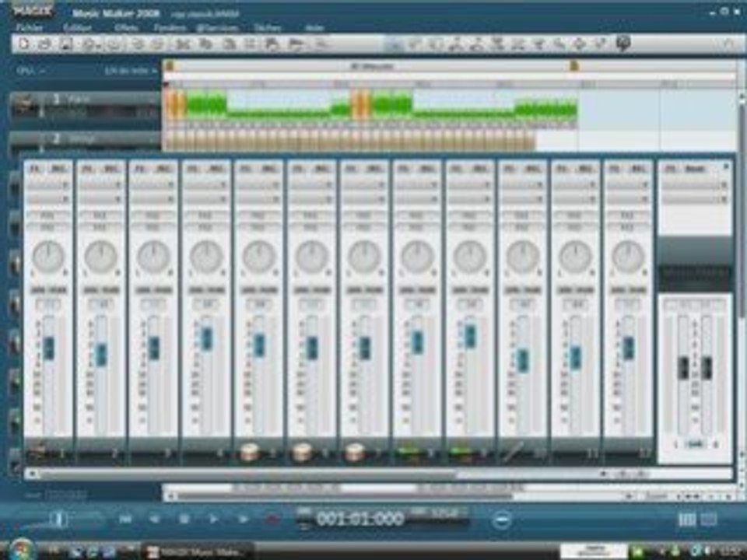Click the drum icon under mixer channel 6
747x560 pixels.
point(302,452)
